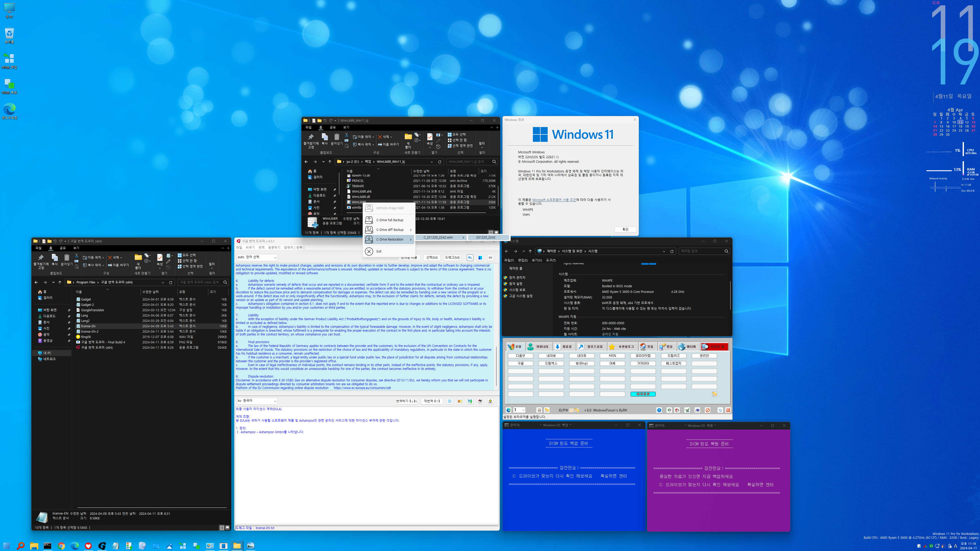Click blue refresh arrows icon in launcher
980x551 pixels.
click(x=720, y=410)
